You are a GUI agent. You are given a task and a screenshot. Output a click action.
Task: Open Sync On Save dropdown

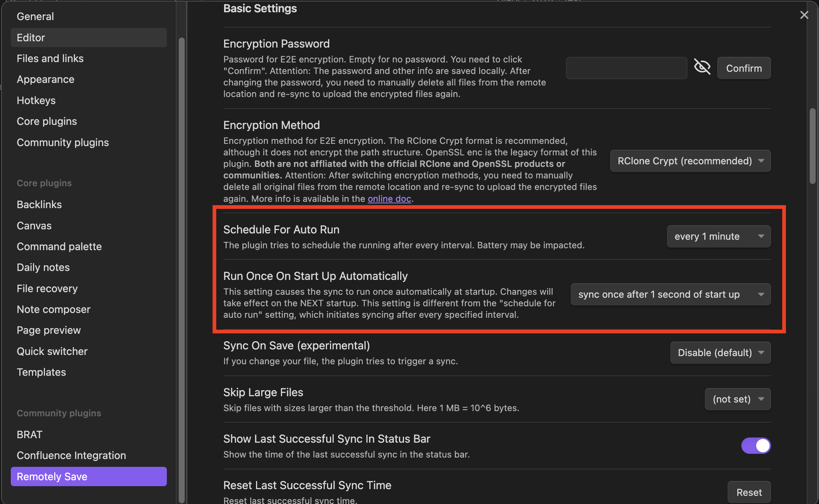pyautogui.click(x=720, y=352)
